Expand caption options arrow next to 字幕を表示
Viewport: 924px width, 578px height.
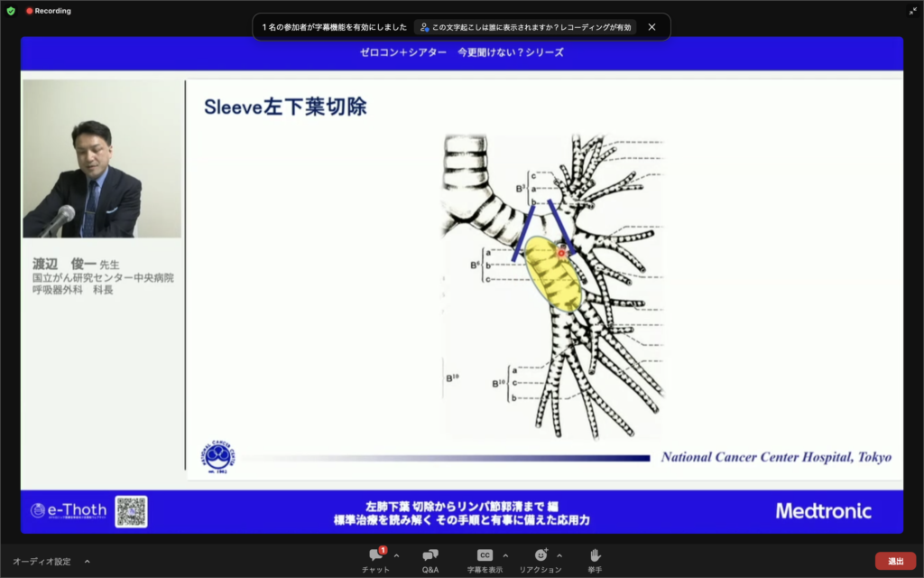pos(505,555)
